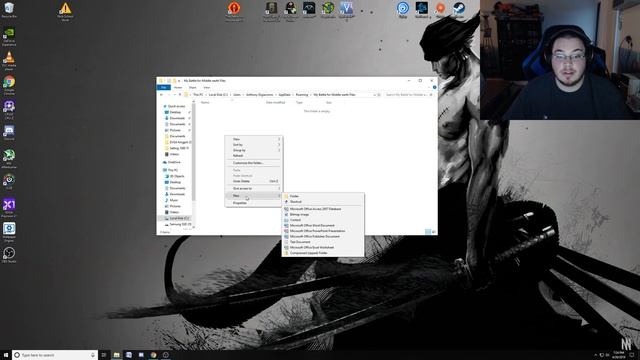Create new Microsoft Office Access 2007 Database
640x360 pixels.
tap(323, 209)
